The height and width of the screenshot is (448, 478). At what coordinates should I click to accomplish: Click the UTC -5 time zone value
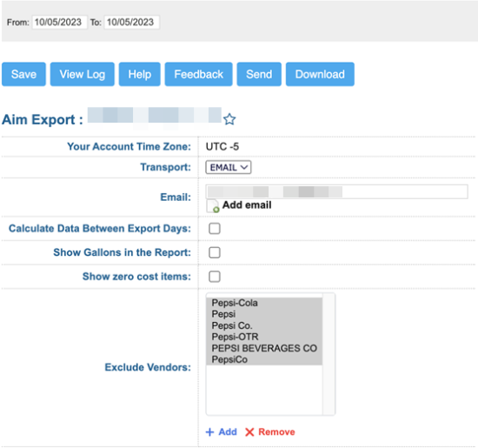click(x=222, y=146)
